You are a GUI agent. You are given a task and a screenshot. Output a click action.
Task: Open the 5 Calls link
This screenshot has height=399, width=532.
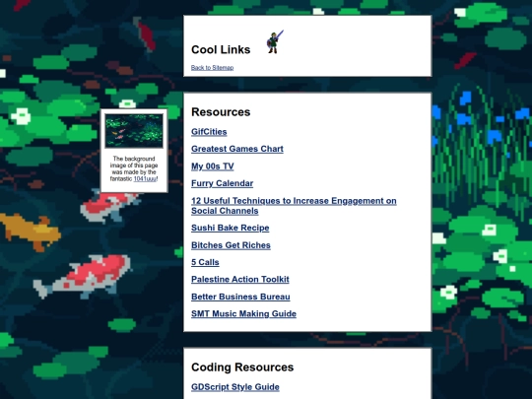tap(205, 262)
